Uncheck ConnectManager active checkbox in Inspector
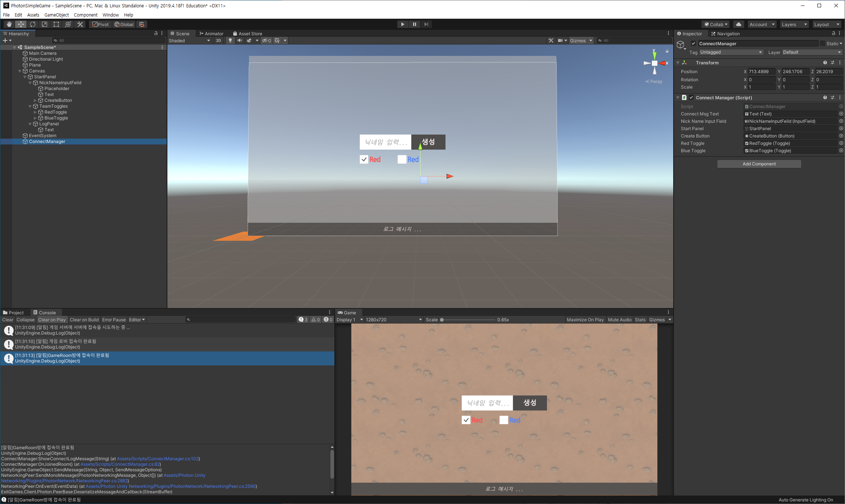This screenshot has height=504, width=845. (x=693, y=43)
